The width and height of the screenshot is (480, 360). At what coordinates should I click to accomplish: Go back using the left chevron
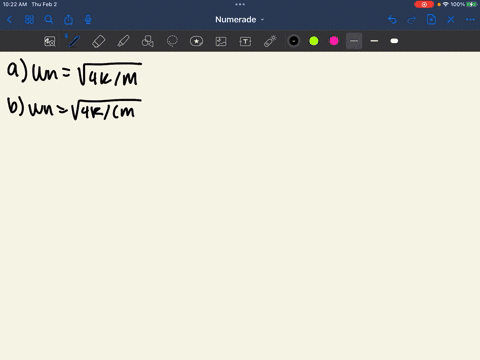(x=9, y=20)
